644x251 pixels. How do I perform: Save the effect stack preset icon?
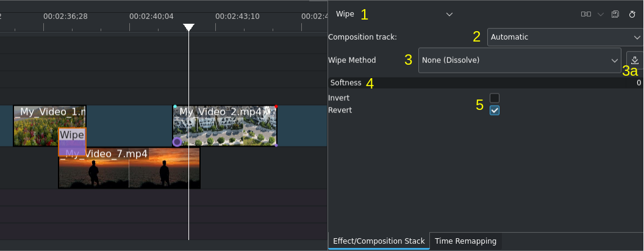615,15
